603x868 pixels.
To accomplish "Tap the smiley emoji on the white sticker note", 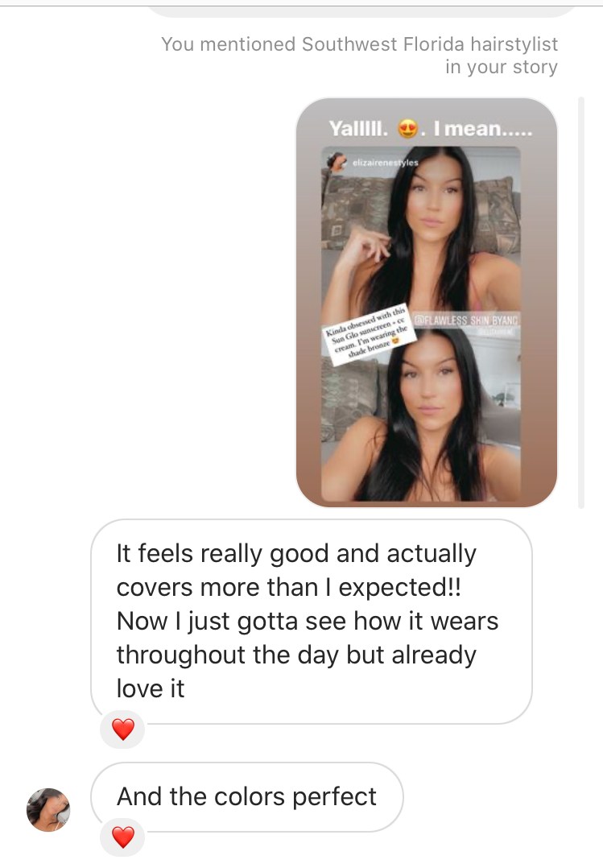I will [x=395, y=342].
